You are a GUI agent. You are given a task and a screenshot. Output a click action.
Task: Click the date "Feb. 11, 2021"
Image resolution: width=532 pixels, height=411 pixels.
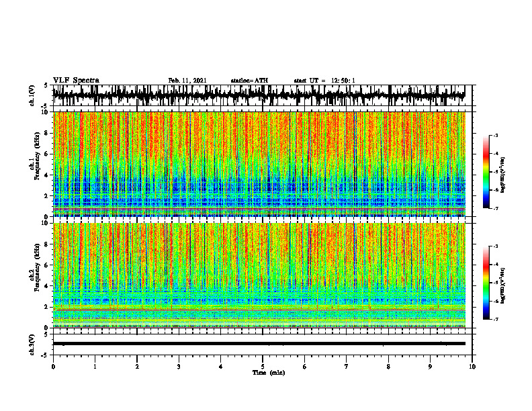[187, 81]
